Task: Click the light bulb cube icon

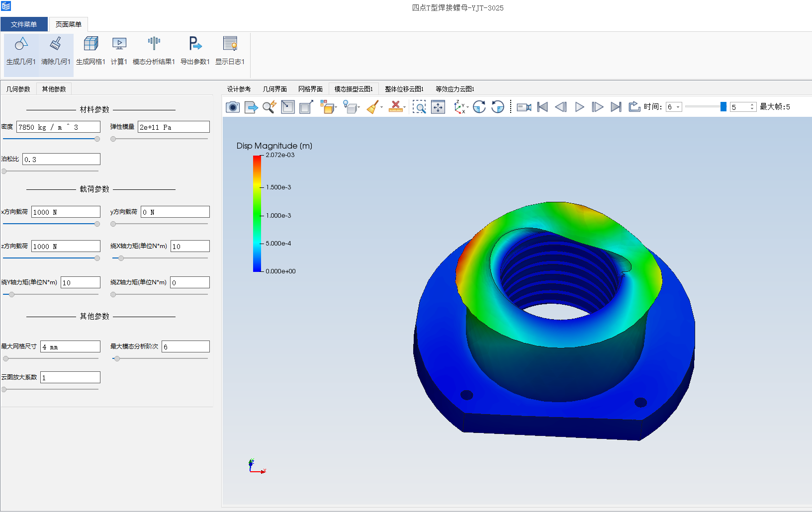Action: point(350,107)
